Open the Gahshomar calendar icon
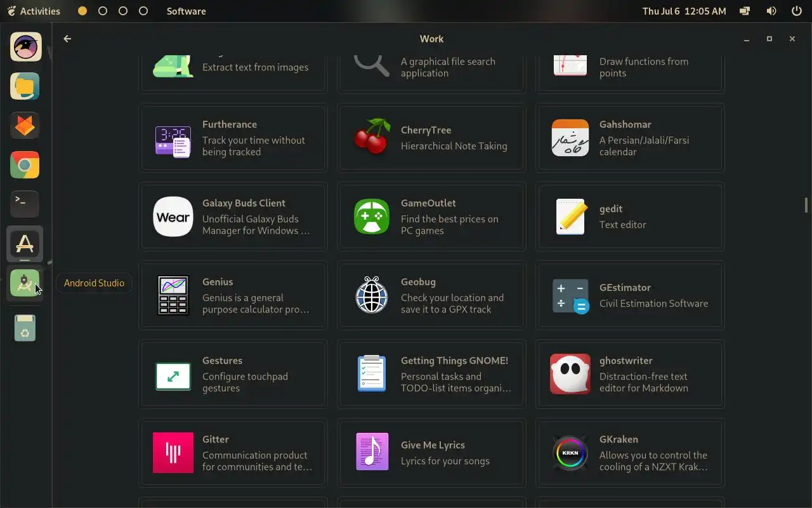The height and width of the screenshot is (508, 812). [570, 138]
